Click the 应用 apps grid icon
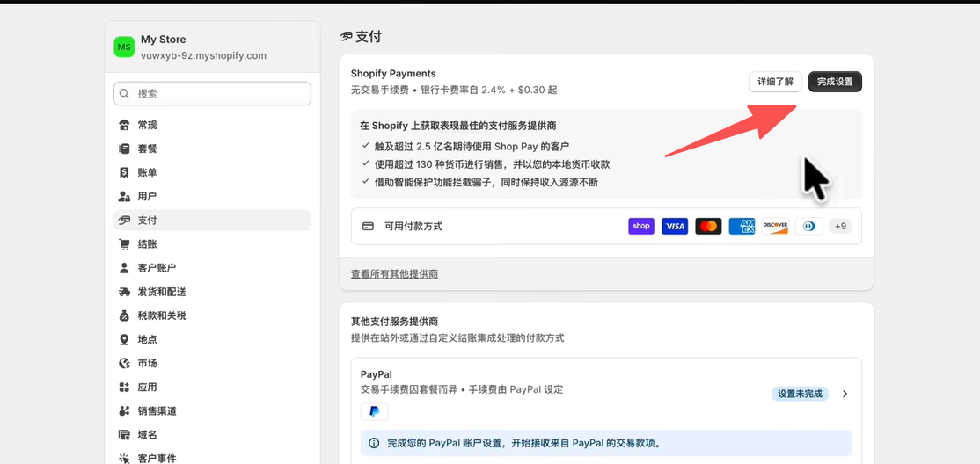Viewport: 980px width, 464px height. tap(124, 388)
